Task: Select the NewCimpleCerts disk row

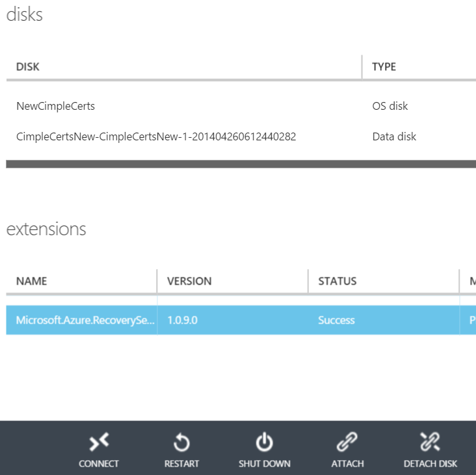Action: click(55, 106)
